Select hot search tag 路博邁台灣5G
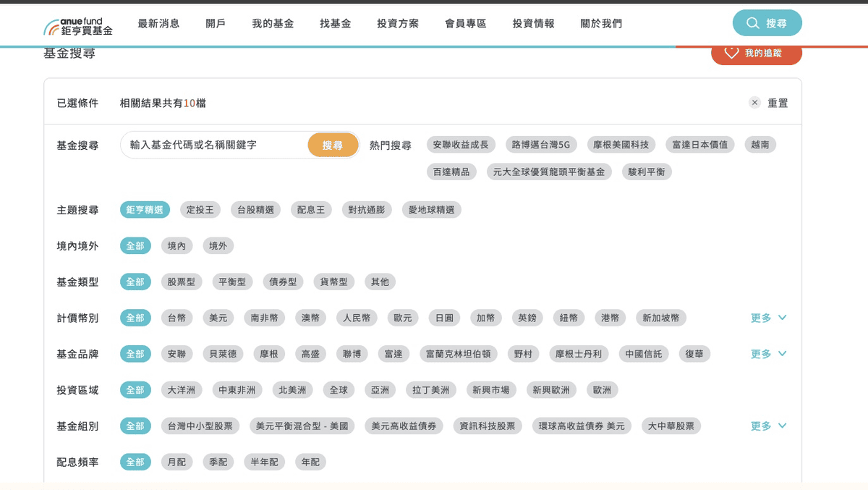This screenshot has width=868, height=490. click(x=541, y=145)
